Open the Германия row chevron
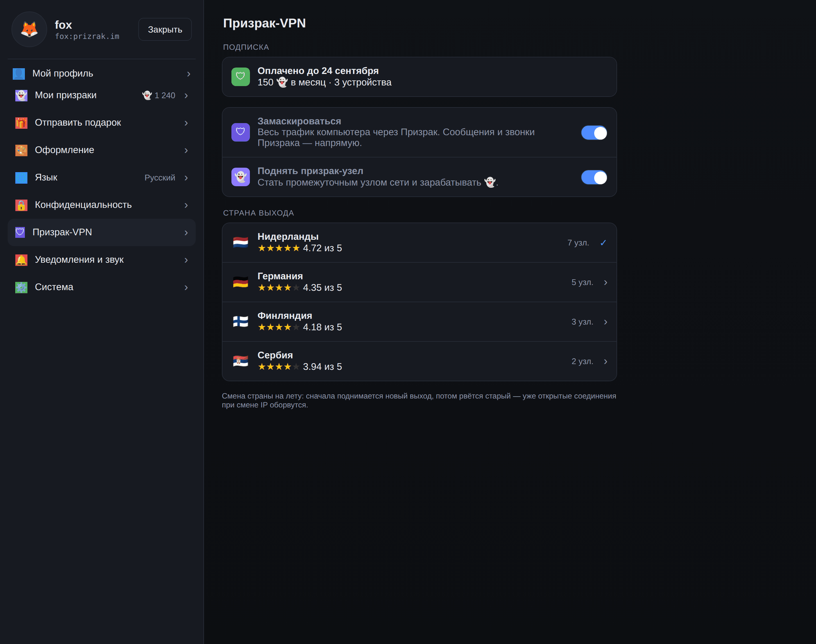This screenshot has width=816, height=644. (x=605, y=282)
